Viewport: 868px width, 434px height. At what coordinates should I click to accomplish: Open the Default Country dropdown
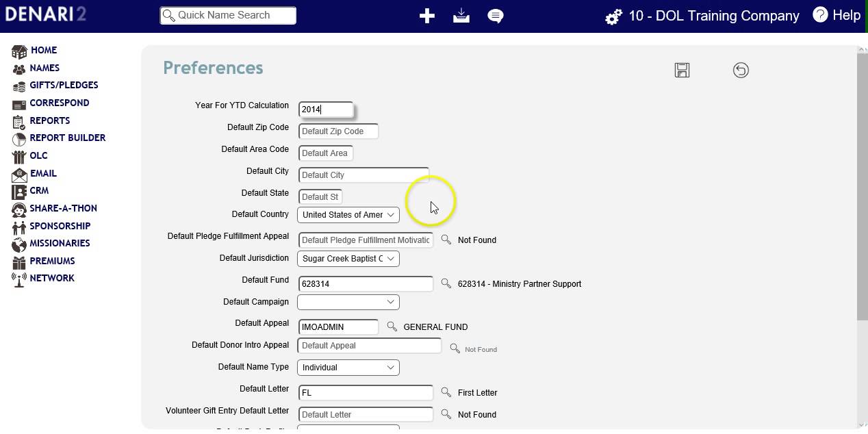[348, 215]
